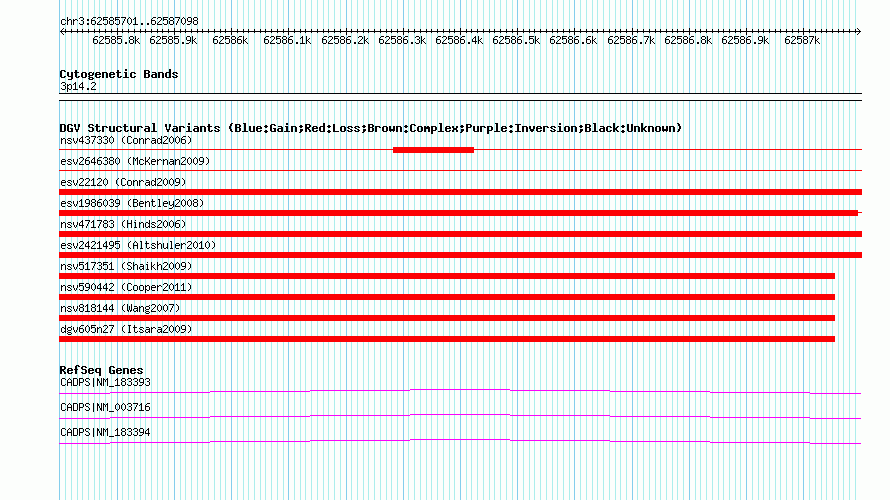
Task: Click the esv1986039 (Bentley2008) label
Action: point(132,203)
